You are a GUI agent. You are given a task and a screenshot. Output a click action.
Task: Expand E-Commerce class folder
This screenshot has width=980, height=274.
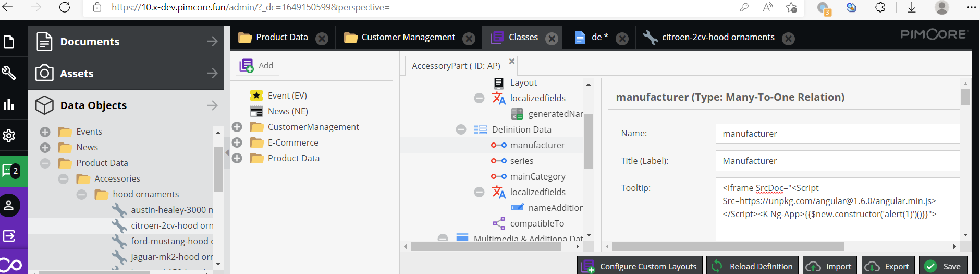point(237,142)
